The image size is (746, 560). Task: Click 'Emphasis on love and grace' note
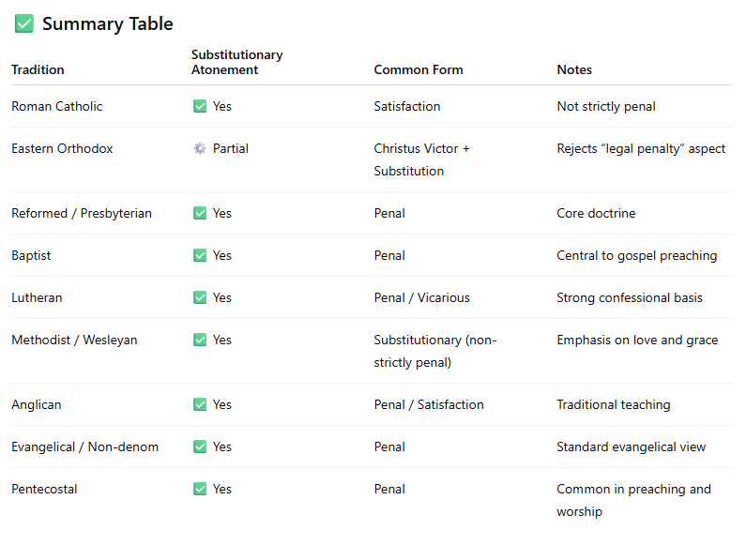coord(636,340)
